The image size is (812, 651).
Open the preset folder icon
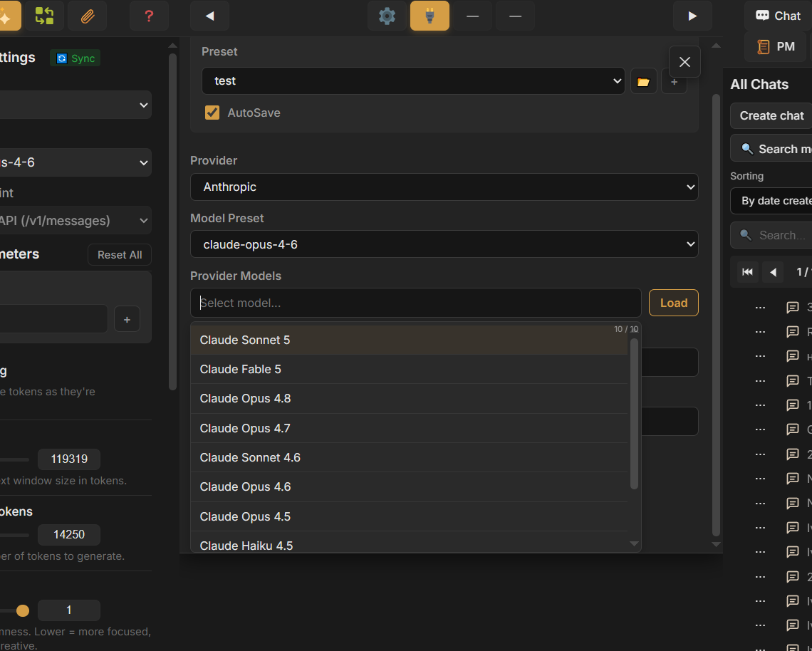point(644,82)
